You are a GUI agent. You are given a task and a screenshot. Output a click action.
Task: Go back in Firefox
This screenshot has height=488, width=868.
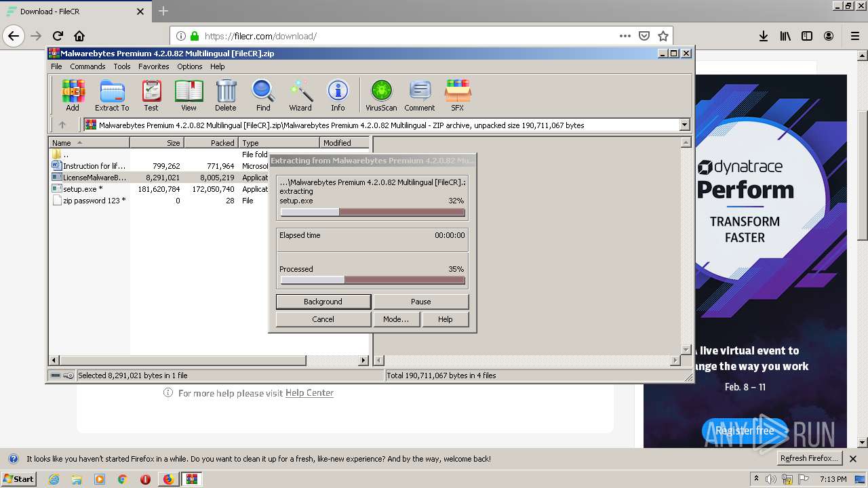tap(14, 36)
